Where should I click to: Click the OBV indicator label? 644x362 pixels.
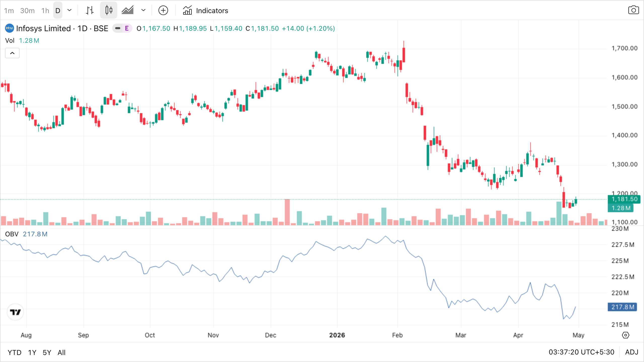pyautogui.click(x=12, y=234)
